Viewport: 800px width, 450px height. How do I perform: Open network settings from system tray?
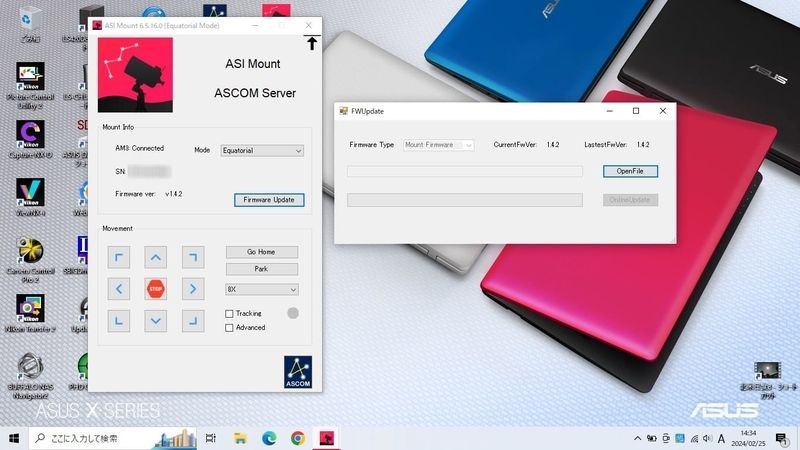coord(694,438)
